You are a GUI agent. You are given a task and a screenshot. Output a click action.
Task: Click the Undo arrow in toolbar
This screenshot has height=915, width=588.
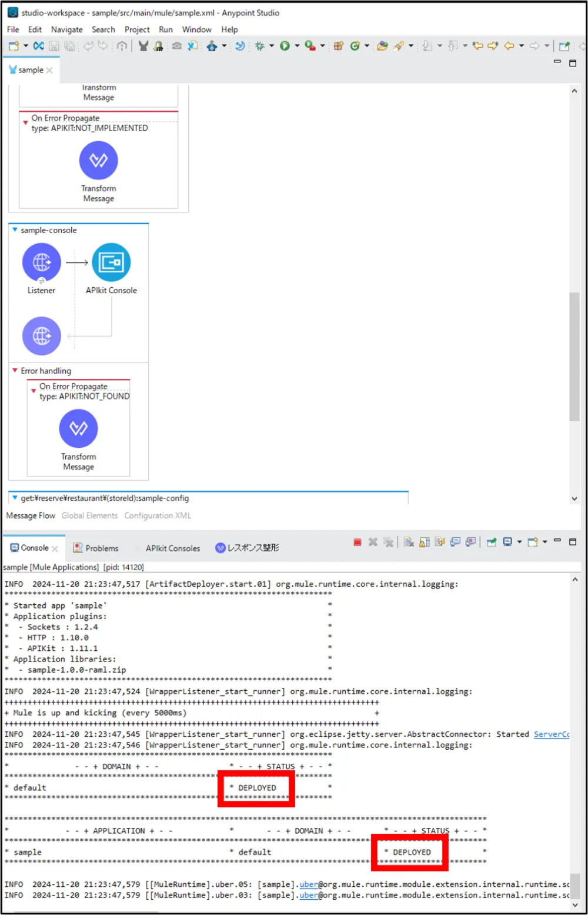tap(88, 46)
